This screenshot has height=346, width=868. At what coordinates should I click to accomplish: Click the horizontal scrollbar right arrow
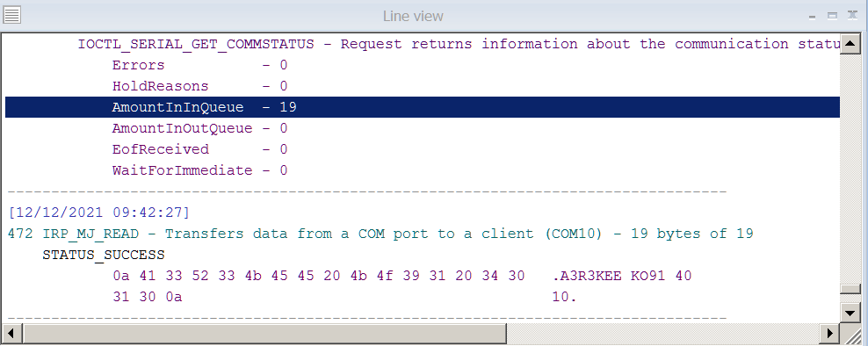click(830, 333)
